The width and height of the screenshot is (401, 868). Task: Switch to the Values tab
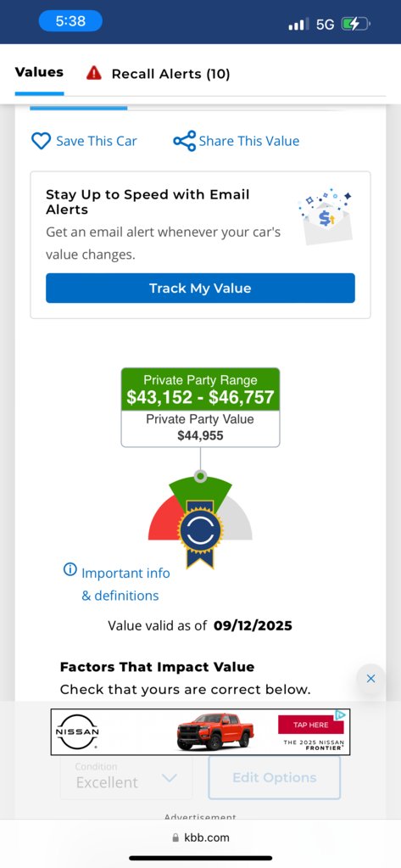pyautogui.click(x=39, y=72)
